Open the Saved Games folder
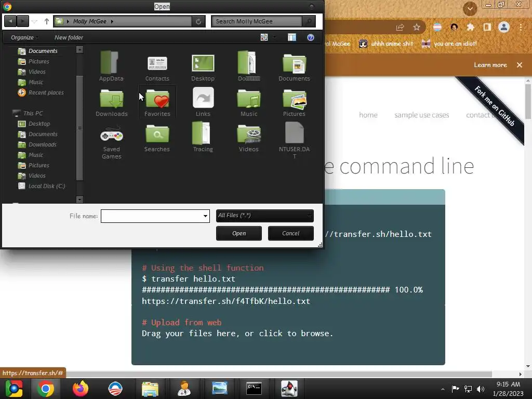Screen dimensions: 532x399 tap(111, 141)
